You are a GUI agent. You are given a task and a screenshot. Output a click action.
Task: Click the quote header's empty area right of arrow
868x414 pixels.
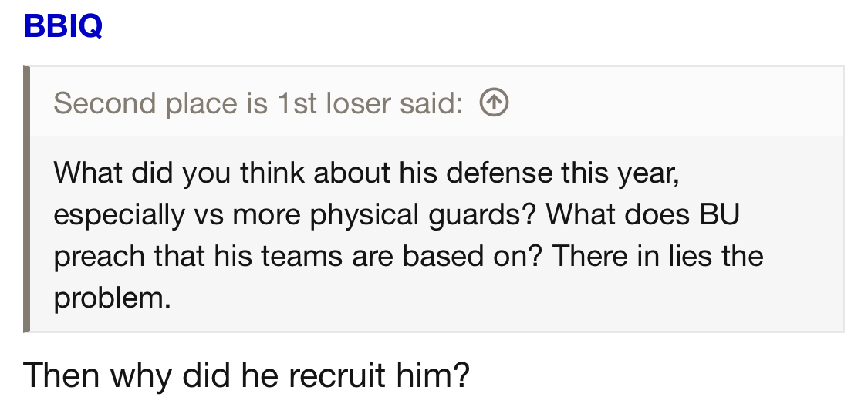675,103
